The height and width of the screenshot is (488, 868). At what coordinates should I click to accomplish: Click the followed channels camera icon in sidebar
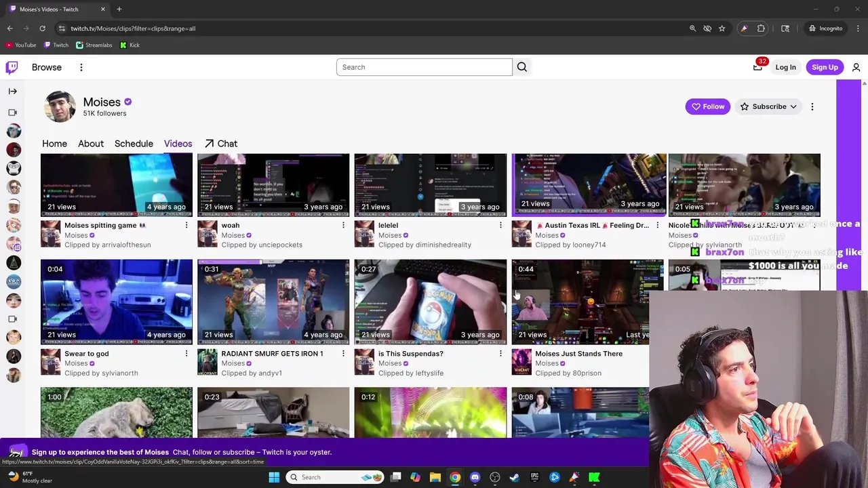click(x=12, y=113)
